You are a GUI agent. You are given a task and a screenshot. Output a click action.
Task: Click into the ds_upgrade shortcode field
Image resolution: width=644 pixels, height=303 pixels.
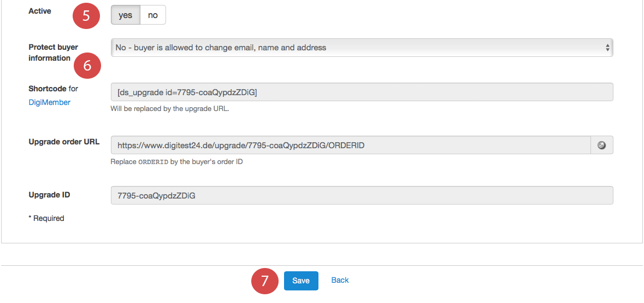pos(362,92)
